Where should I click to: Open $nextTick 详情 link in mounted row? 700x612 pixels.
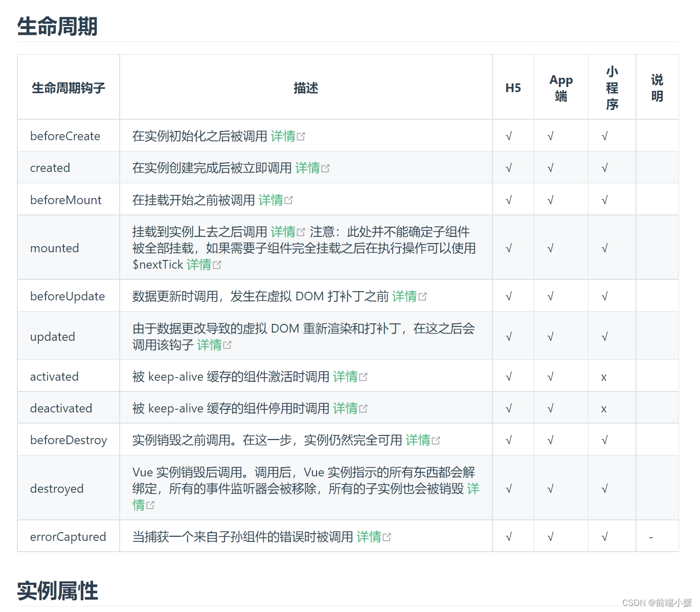click(x=199, y=265)
